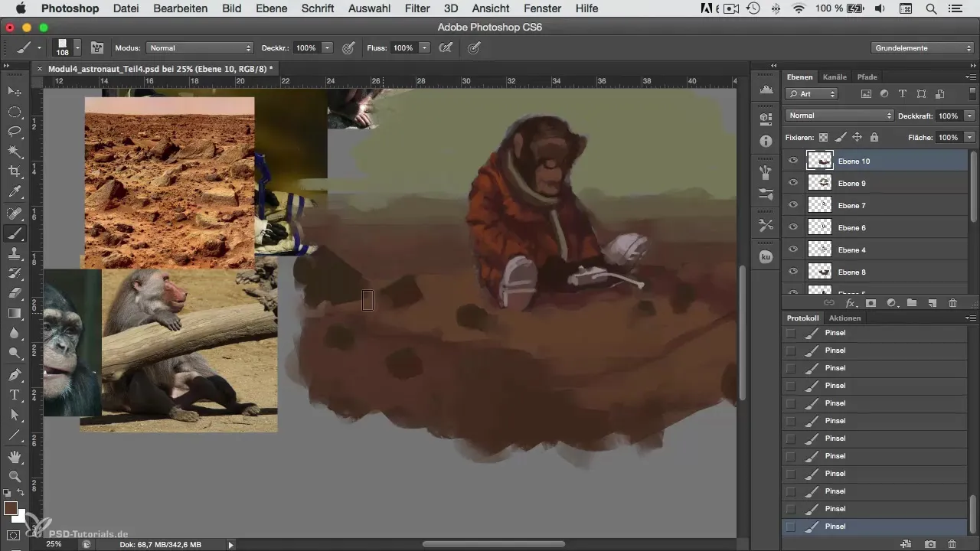The image size is (980, 551).
Task: Hide layer Ebene 4
Action: pyautogui.click(x=793, y=249)
